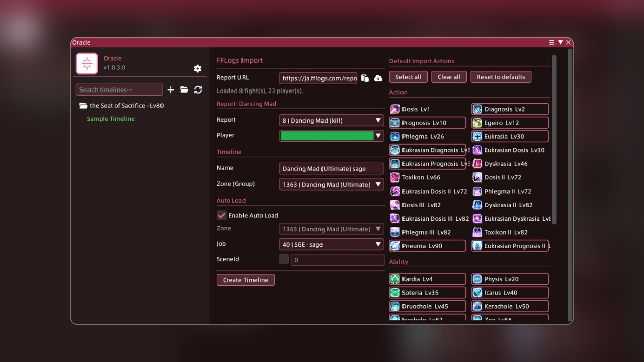Click Reset to defaults
644x362 pixels.
point(501,77)
